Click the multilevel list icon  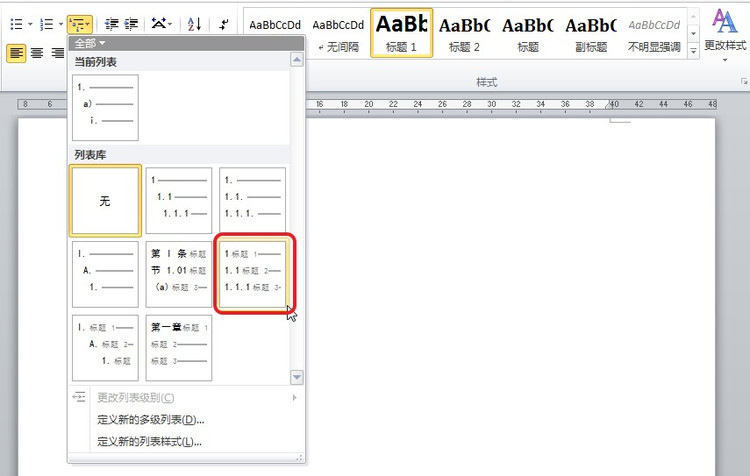click(77, 24)
